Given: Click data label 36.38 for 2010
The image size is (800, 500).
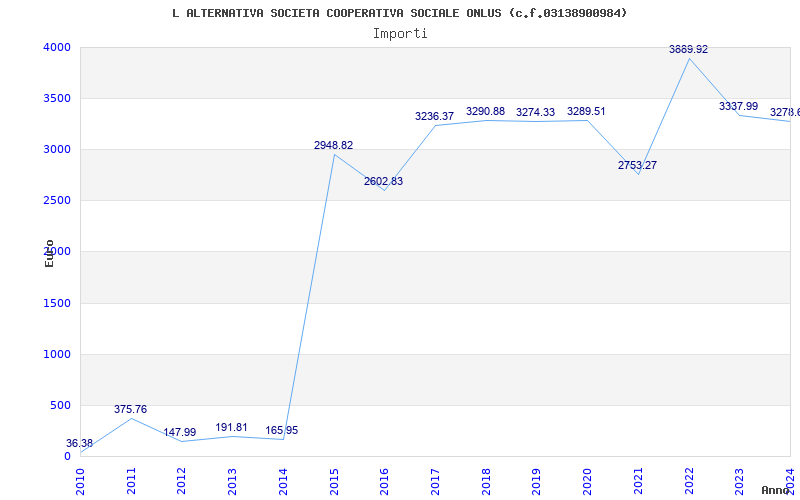Looking at the screenshot, I should [79, 443].
